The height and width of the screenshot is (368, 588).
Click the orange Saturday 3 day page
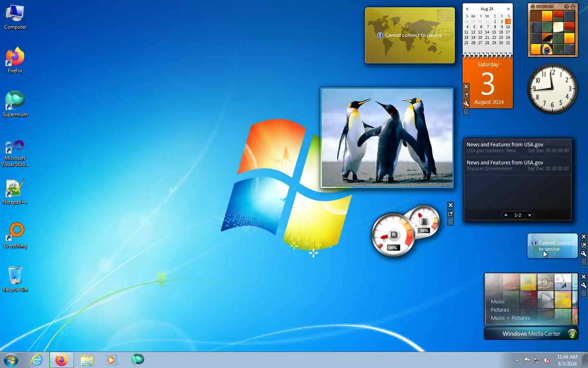(x=488, y=83)
